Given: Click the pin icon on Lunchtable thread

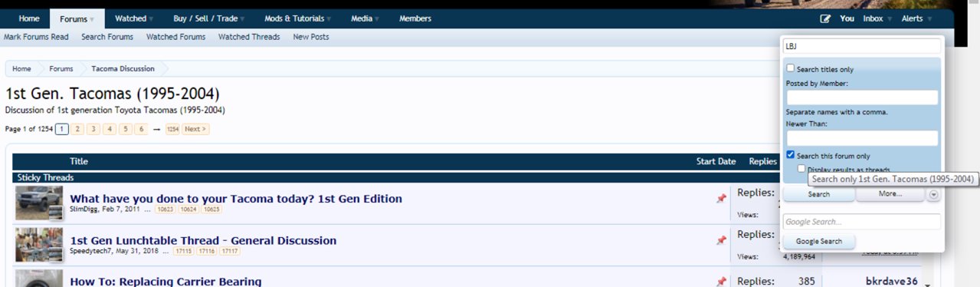Looking at the screenshot, I should [721, 240].
